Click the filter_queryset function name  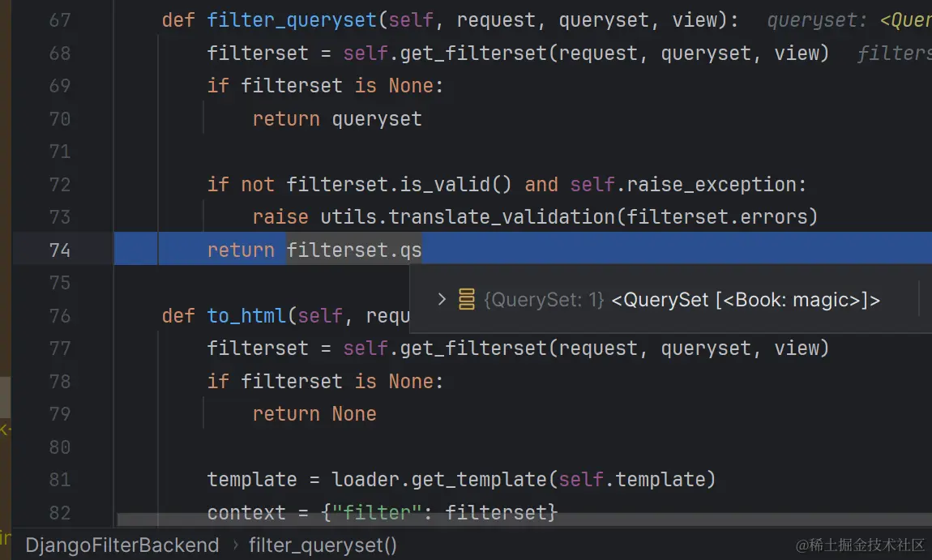[292, 20]
